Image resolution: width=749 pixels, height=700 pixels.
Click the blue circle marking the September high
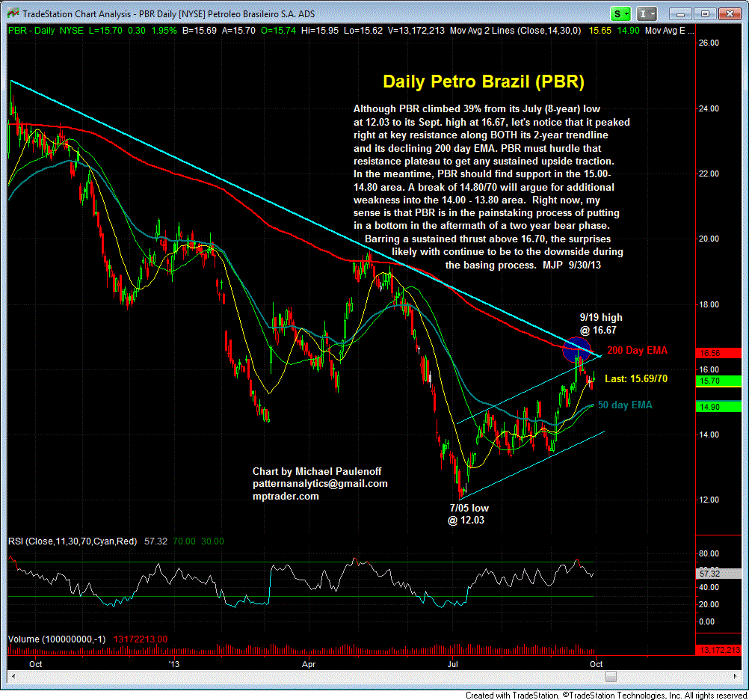click(x=576, y=349)
